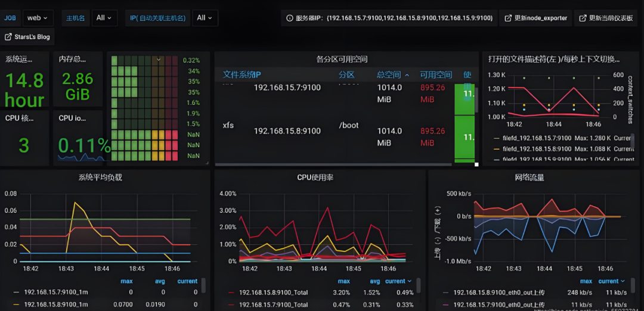
Task: Click the 1.6% gauge row label
Action: pos(193,102)
